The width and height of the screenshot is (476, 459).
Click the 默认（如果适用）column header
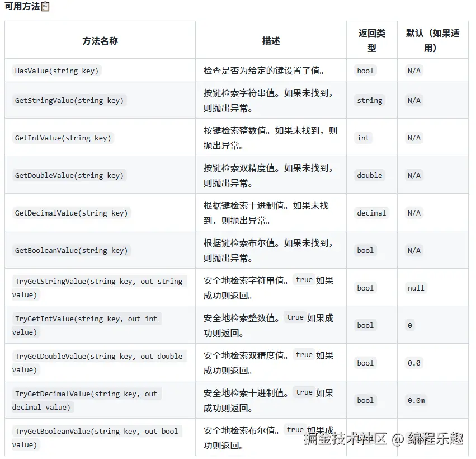point(432,40)
